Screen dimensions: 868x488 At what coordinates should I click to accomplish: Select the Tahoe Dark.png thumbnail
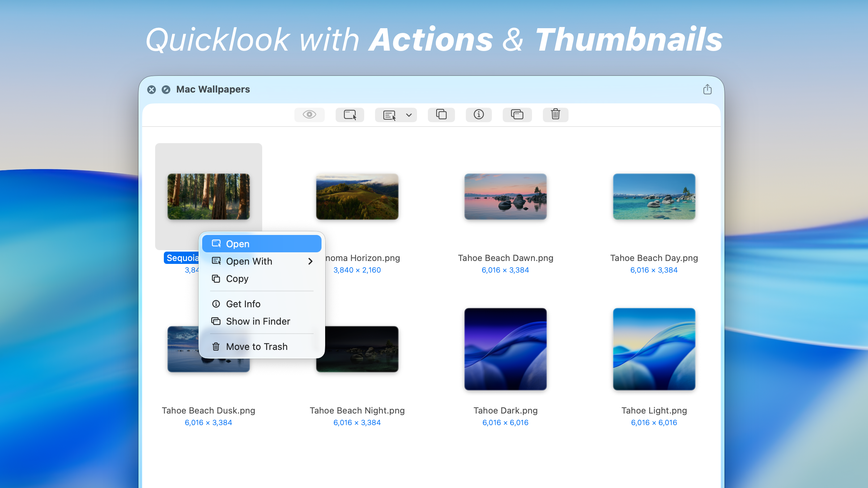505,349
